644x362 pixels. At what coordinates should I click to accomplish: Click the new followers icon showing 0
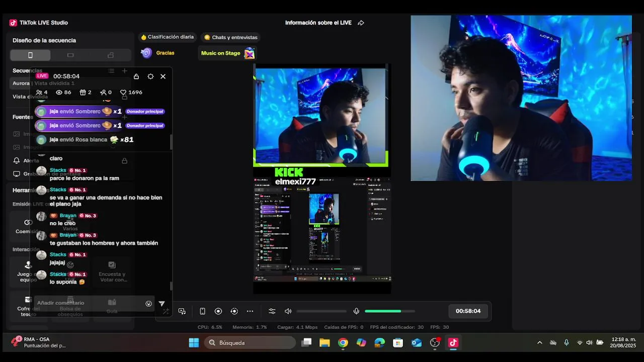tap(106, 93)
